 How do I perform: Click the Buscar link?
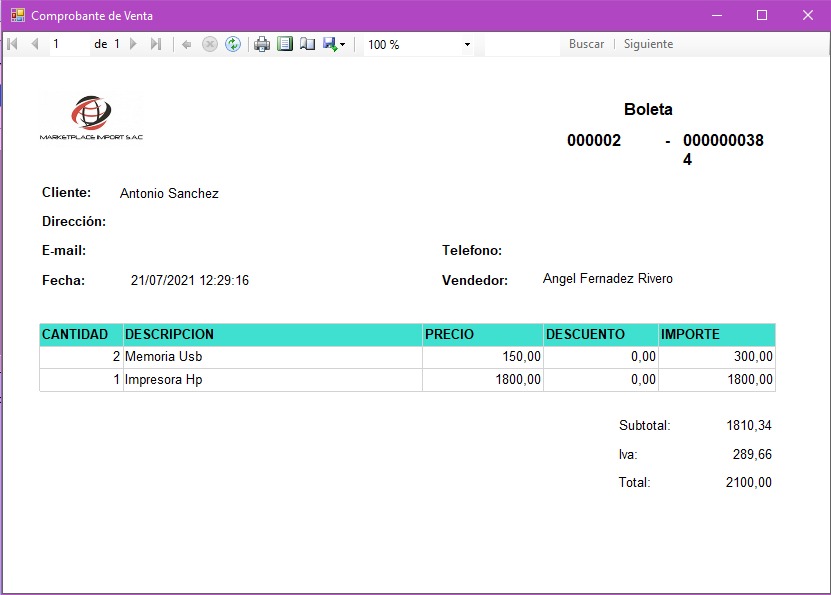coord(586,44)
